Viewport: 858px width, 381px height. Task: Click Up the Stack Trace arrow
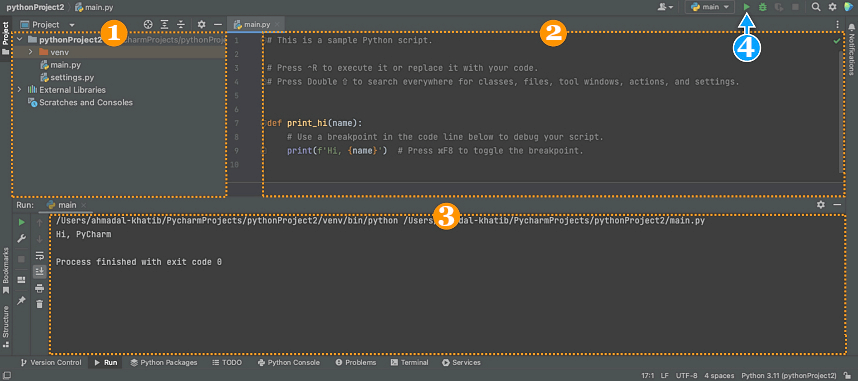pos(39,222)
